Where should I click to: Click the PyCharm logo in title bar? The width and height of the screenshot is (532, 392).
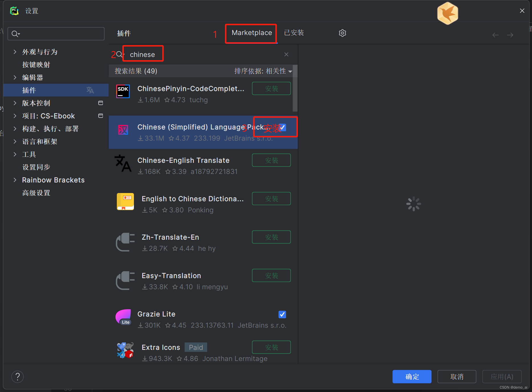(14, 11)
